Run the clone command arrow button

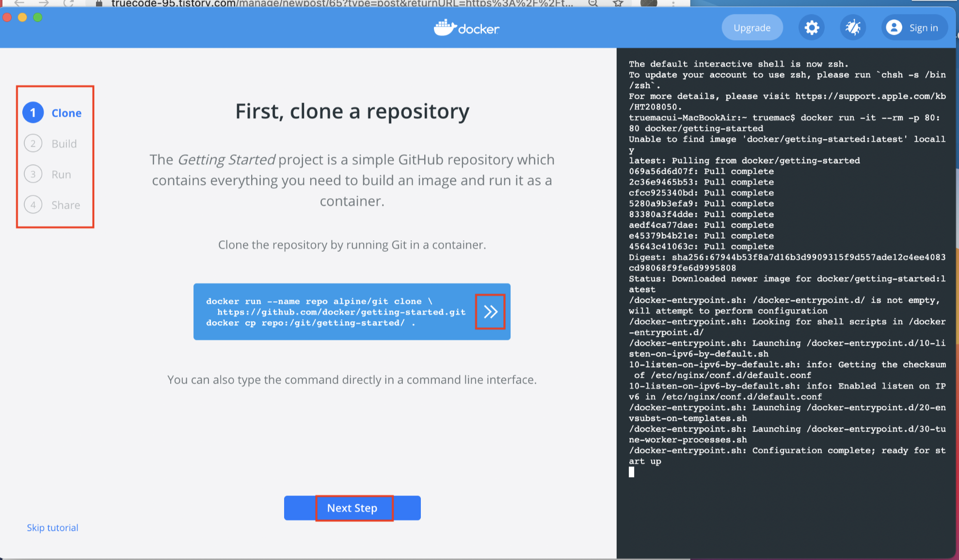[490, 311]
